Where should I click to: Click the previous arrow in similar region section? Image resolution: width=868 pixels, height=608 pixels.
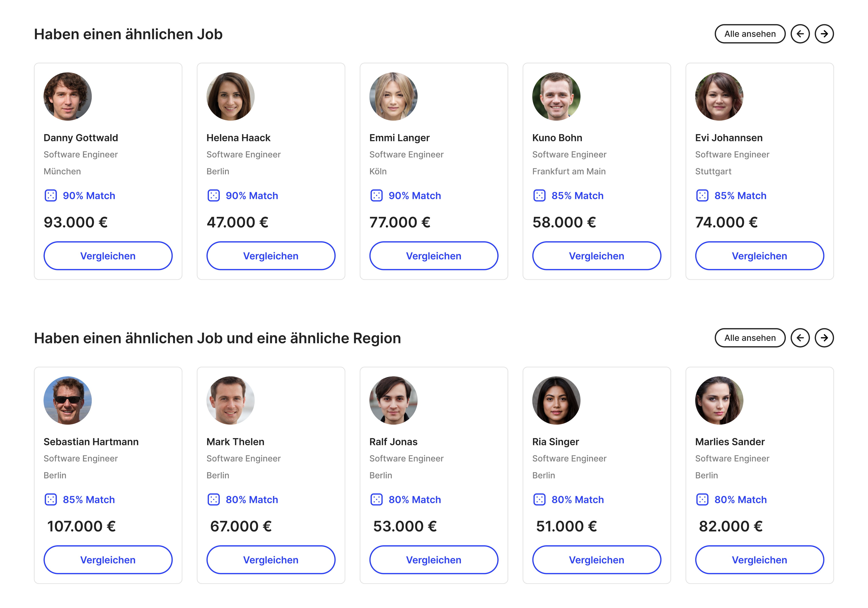tap(800, 338)
